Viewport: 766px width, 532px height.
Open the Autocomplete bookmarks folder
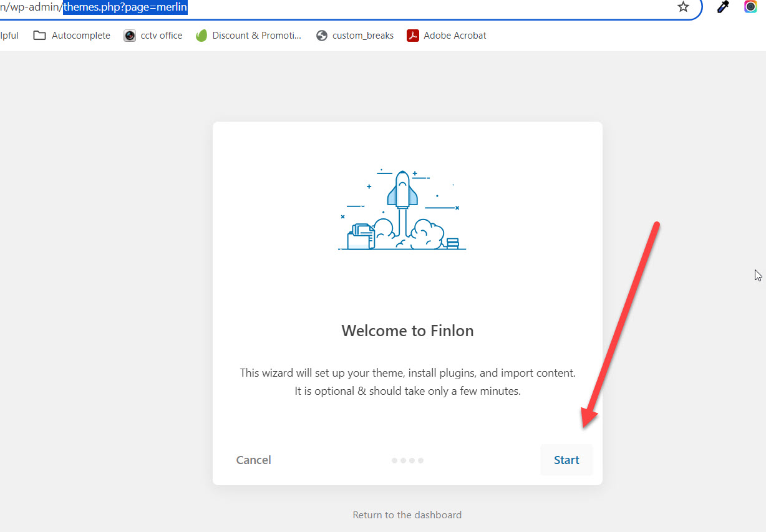pos(72,36)
